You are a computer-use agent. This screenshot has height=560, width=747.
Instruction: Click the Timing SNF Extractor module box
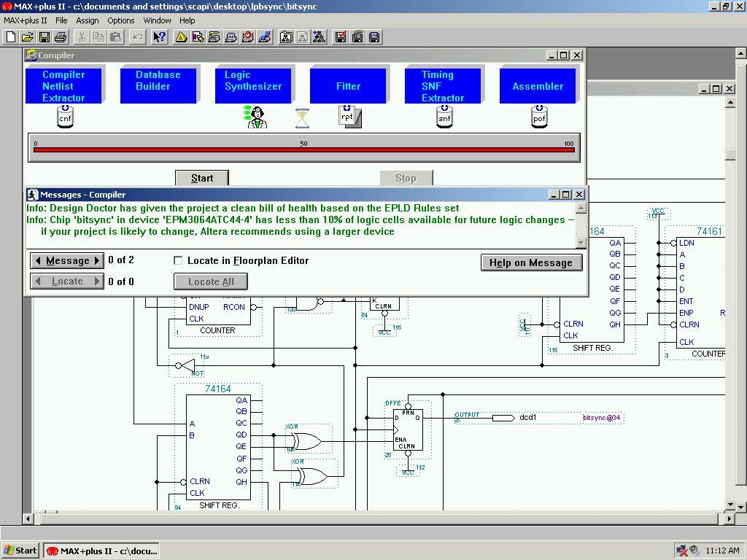(x=443, y=86)
